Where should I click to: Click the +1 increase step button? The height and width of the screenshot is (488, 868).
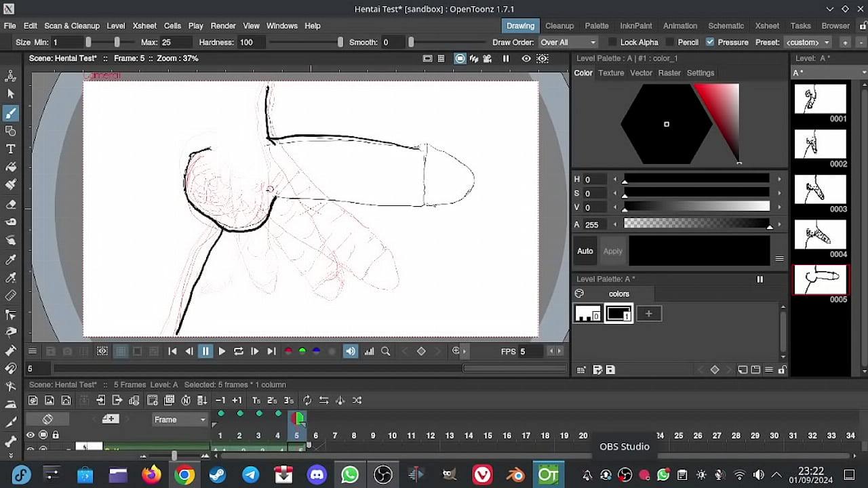[237, 400]
